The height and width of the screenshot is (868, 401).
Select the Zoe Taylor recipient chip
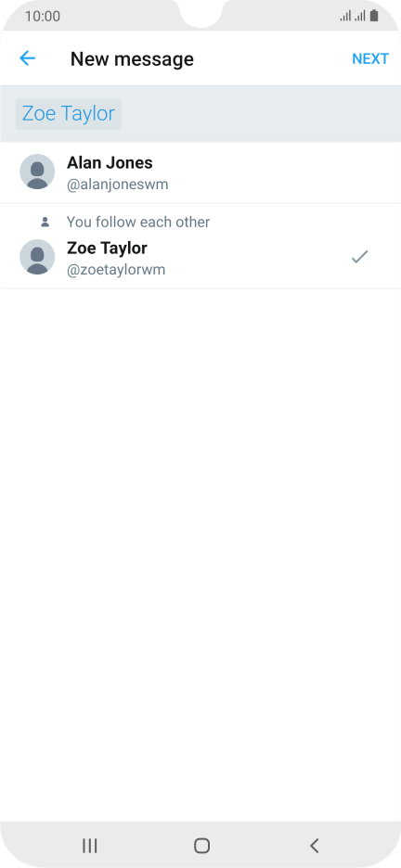pyautogui.click(x=68, y=114)
